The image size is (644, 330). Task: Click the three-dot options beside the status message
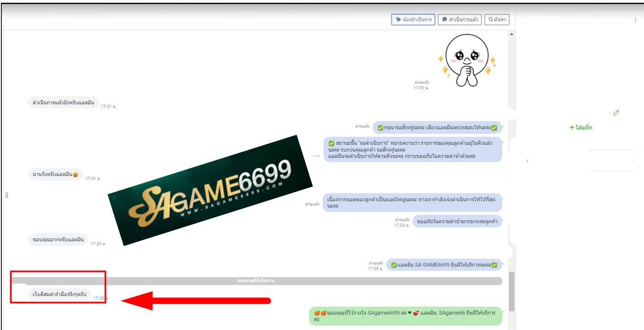(x=316, y=156)
